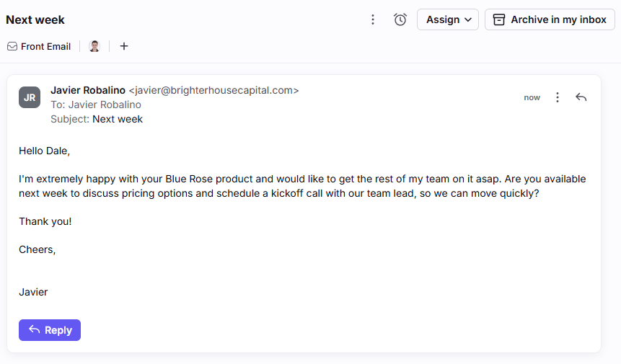Click the archive box icon
621x364 pixels.
(499, 19)
